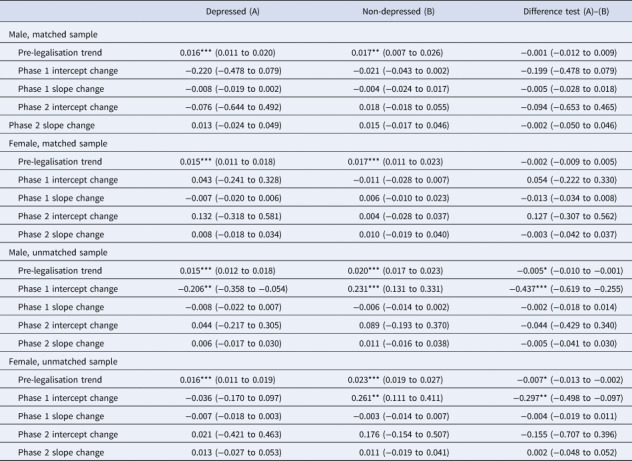The image size is (632, 461).
Task: Select the 'Female, matched sample' section heading
Action: tap(58, 143)
